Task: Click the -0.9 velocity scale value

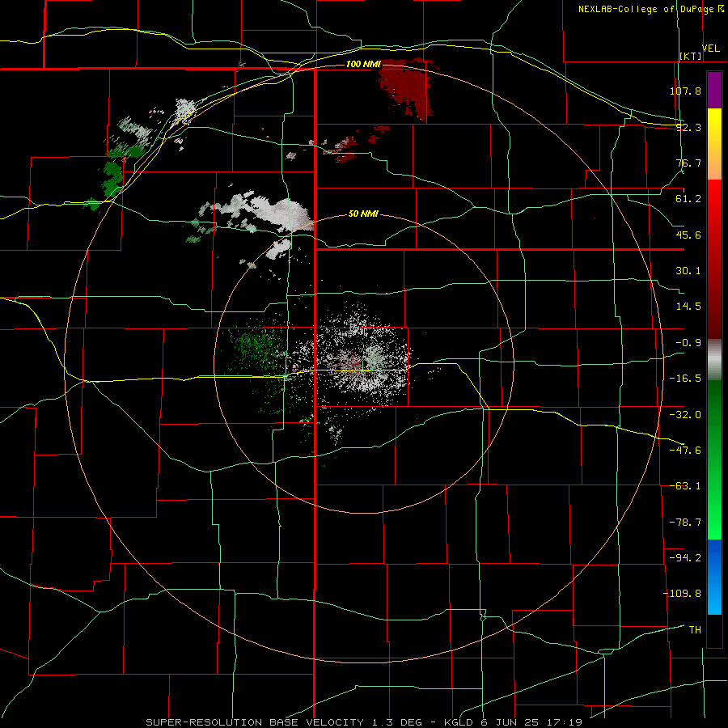Action: coord(688,343)
